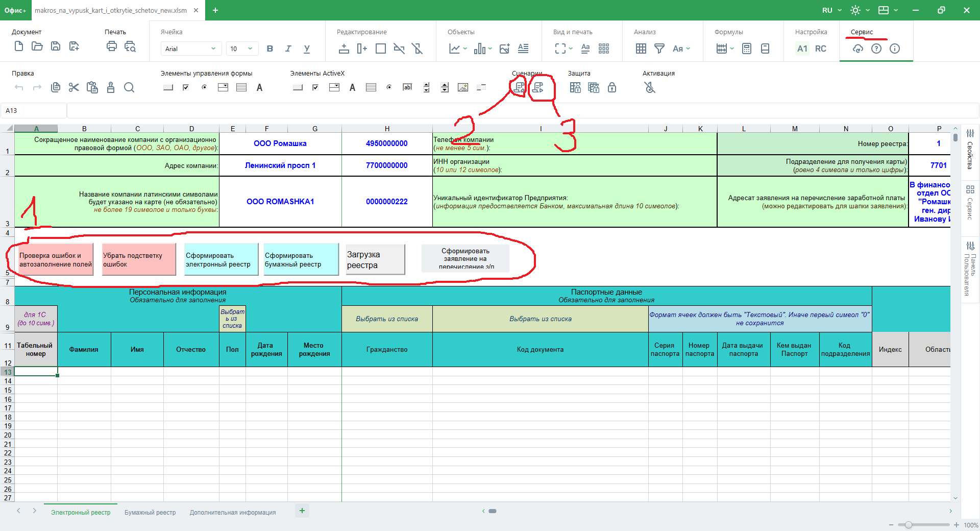Insert form control checkbox element

click(186, 88)
